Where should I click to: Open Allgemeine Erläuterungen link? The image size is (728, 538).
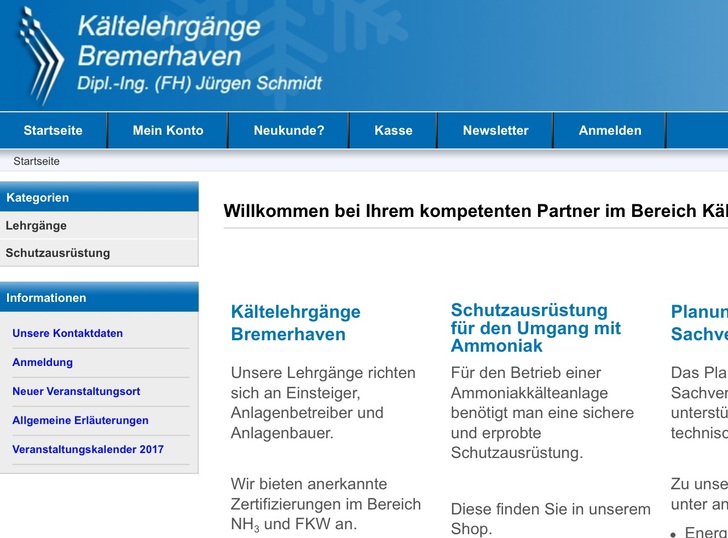(x=80, y=420)
